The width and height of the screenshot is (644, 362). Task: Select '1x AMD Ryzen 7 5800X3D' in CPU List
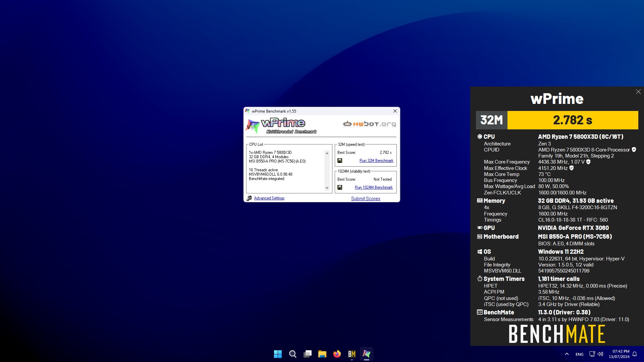coord(270,153)
